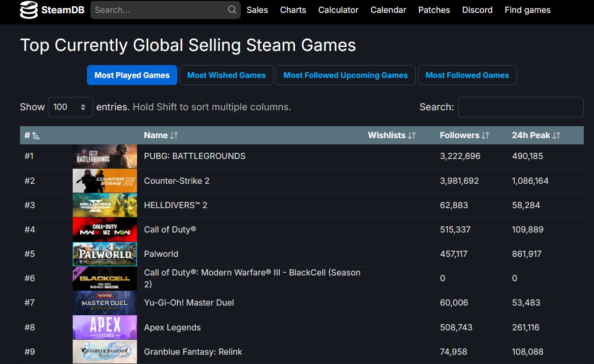The image size is (594, 364).
Task: Open the Calculator nav link
Action: 338,10
